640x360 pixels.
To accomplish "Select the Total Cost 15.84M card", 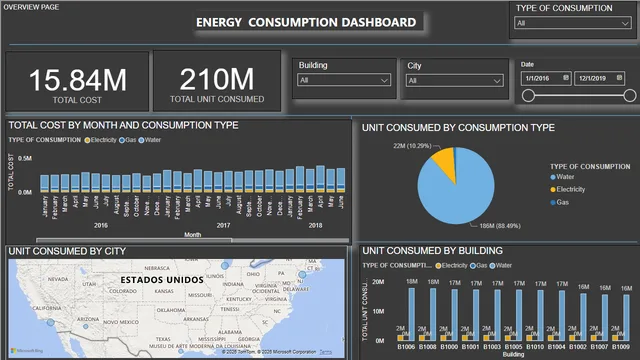I will click(77, 82).
